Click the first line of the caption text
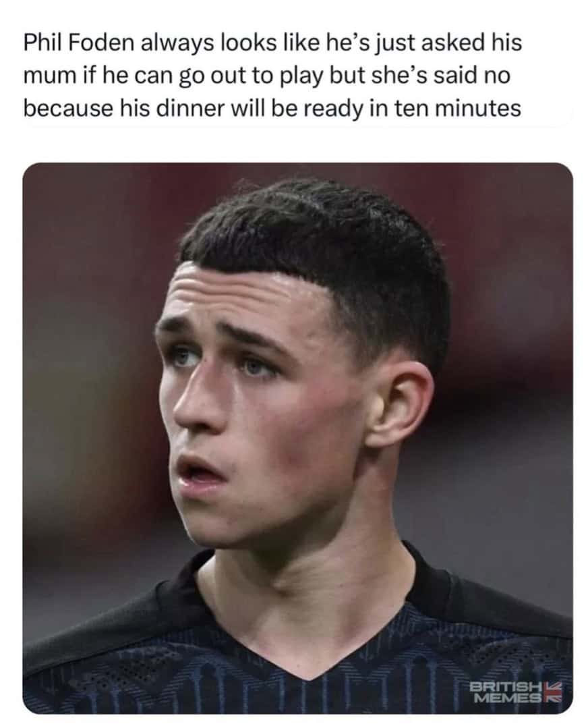Image resolution: width=588 pixels, height=726 pixels. coord(272,43)
